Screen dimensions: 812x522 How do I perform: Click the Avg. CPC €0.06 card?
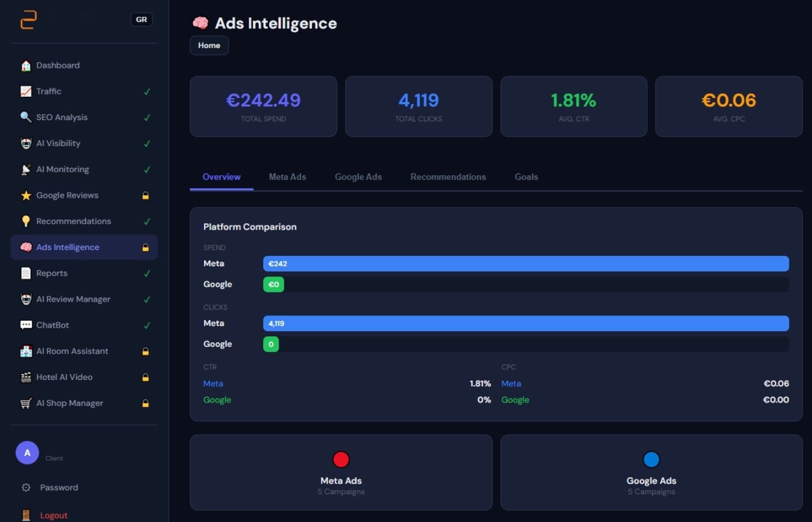[729, 107]
